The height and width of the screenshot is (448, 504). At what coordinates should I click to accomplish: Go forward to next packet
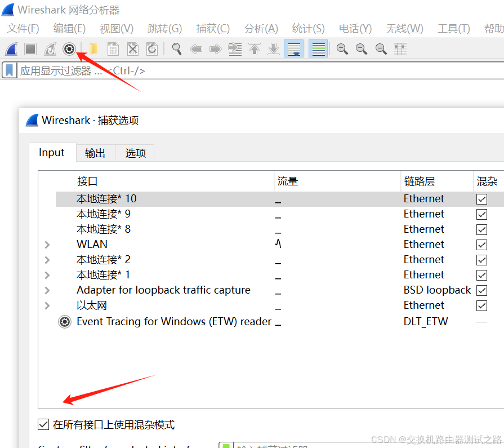[x=215, y=49]
